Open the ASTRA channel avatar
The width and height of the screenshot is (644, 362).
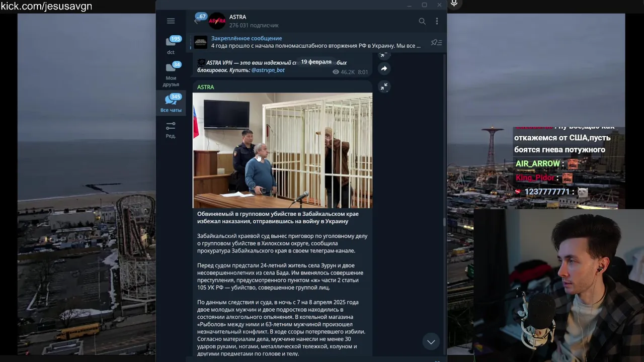coord(217,21)
